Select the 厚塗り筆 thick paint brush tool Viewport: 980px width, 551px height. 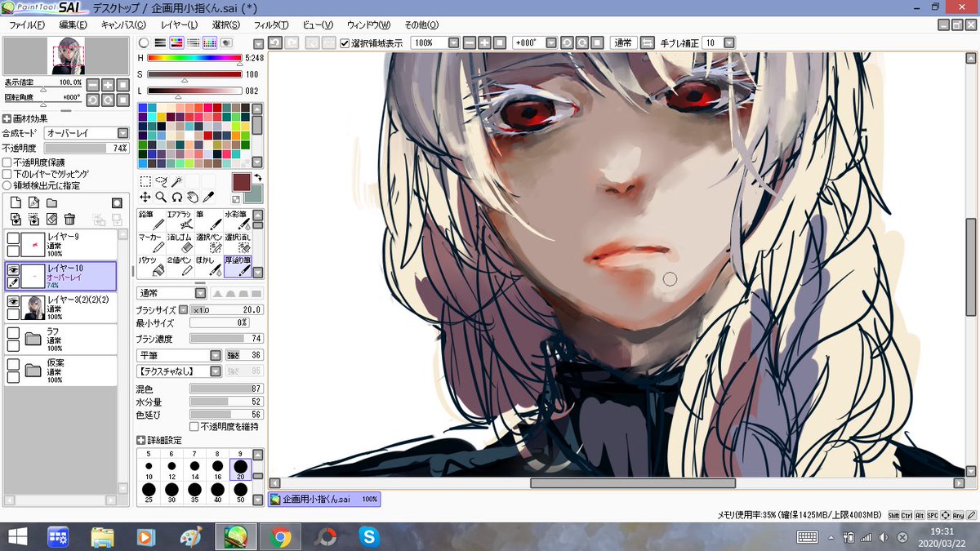coord(238,265)
